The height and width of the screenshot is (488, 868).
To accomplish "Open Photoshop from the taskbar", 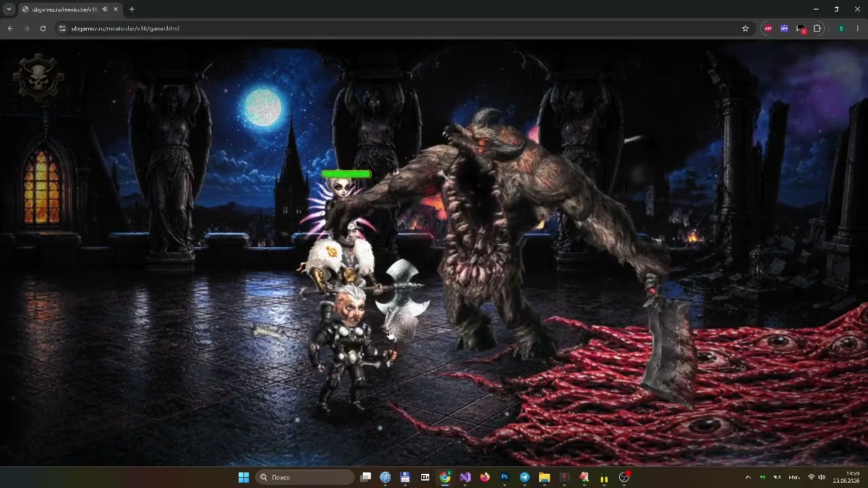I will [505, 477].
